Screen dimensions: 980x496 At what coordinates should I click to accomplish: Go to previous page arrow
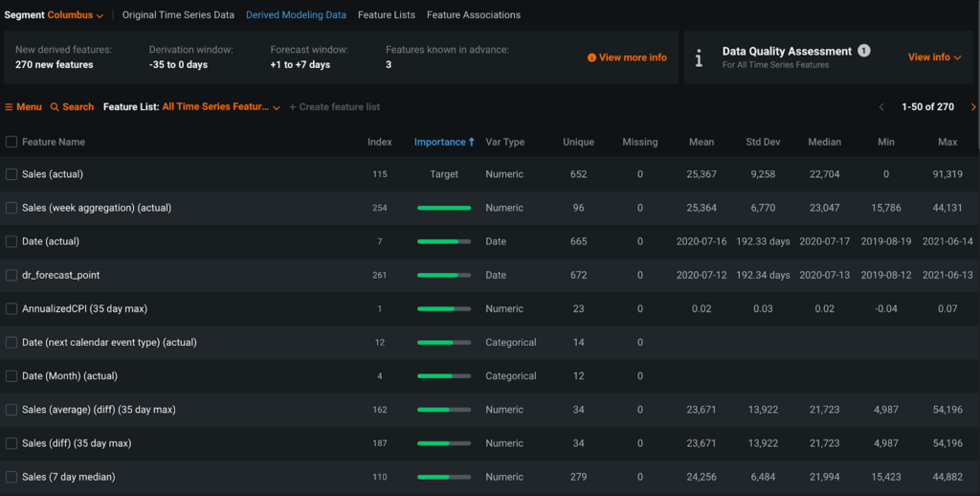881,107
